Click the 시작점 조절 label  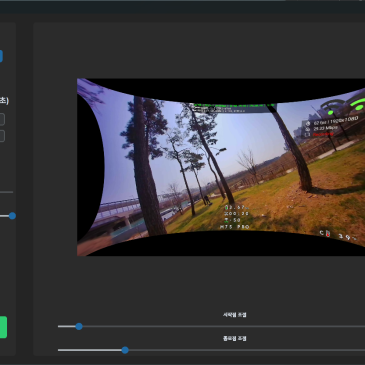(235, 315)
